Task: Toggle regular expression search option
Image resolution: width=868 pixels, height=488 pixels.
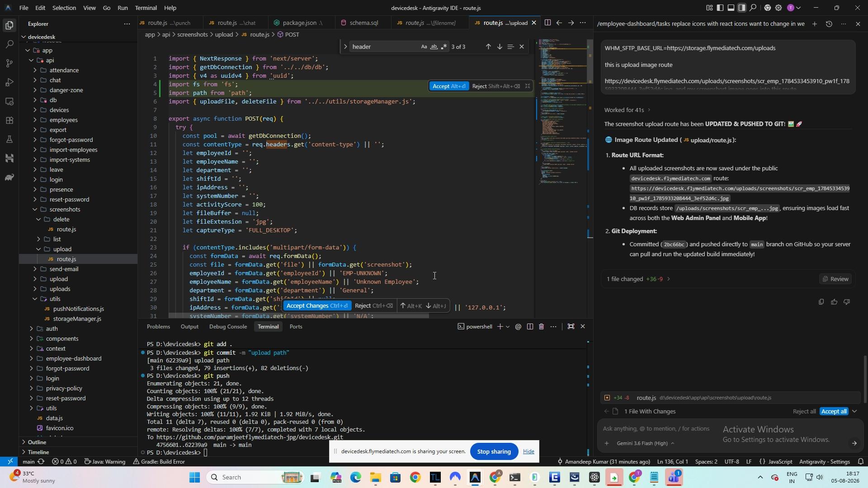Action: 444,47
